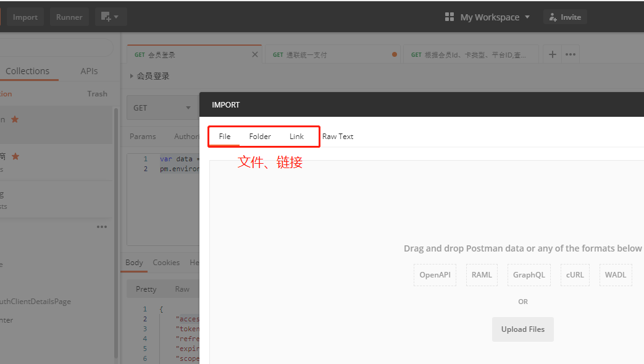Click the three-dot more actions icon in sidebar
This screenshot has width=644, height=364.
(x=102, y=227)
